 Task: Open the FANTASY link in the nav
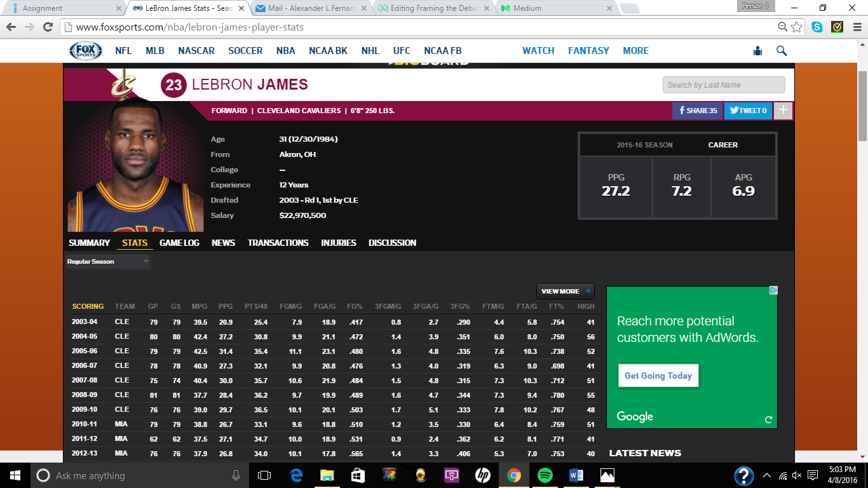[588, 51]
